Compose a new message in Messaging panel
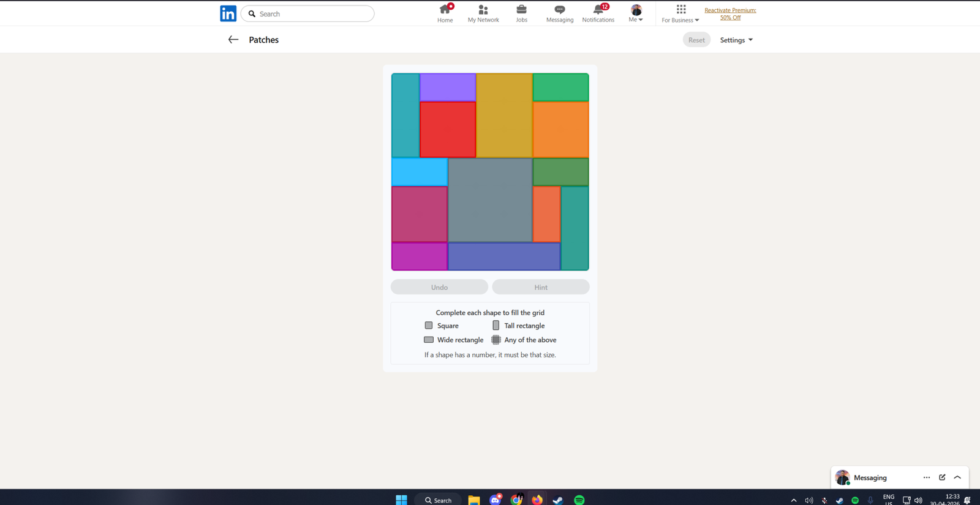This screenshot has height=505, width=980. coord(942,477)
